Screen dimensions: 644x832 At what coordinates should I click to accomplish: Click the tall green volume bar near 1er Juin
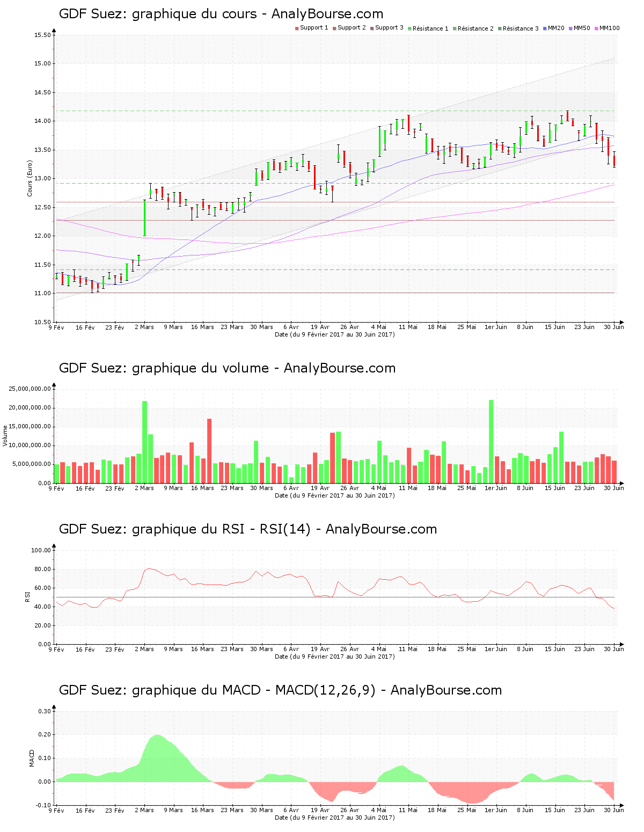pos(491,441)
